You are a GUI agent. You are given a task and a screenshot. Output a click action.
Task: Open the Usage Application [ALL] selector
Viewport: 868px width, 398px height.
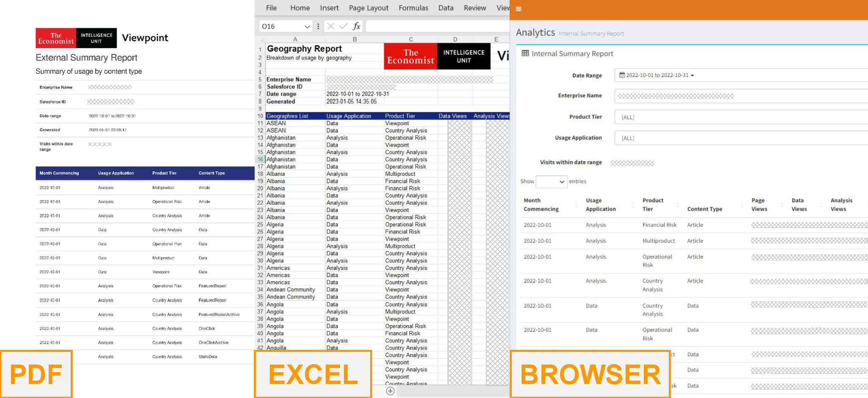pos(741,138)
